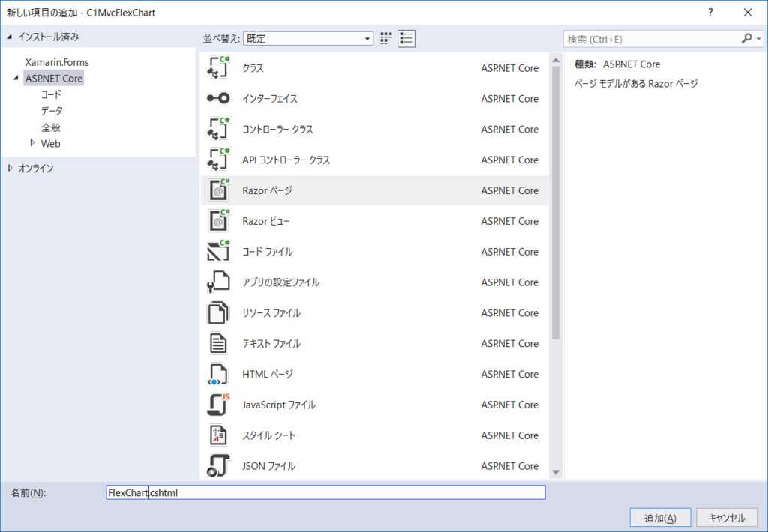
Task: Select the Web category label
Action: point(50,143)
